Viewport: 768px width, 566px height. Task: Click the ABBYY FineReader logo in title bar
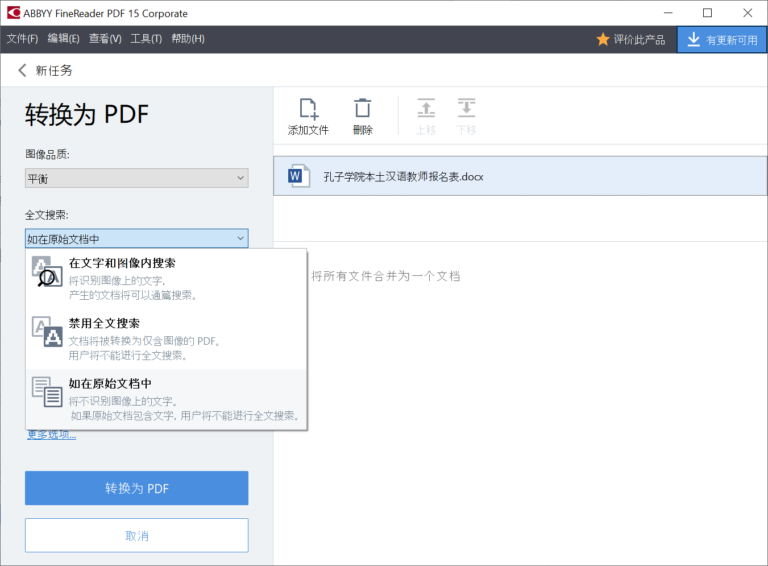[14, 13]
